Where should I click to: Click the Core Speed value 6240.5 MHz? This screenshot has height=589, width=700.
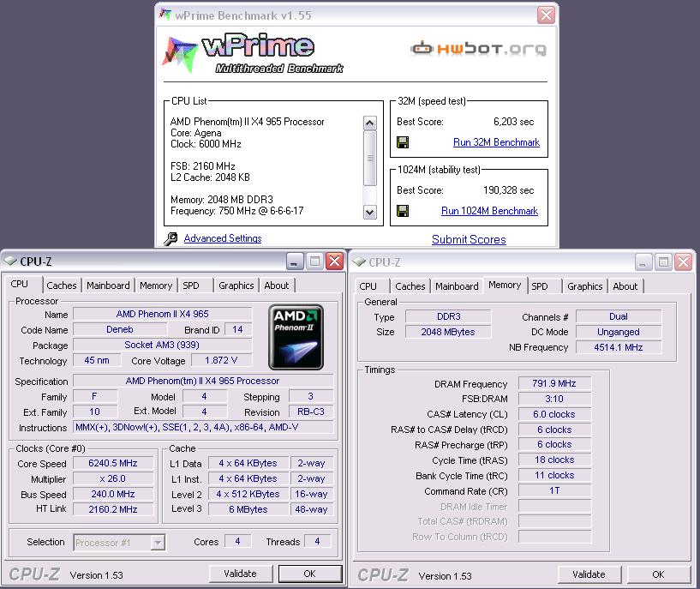(113, 464)
